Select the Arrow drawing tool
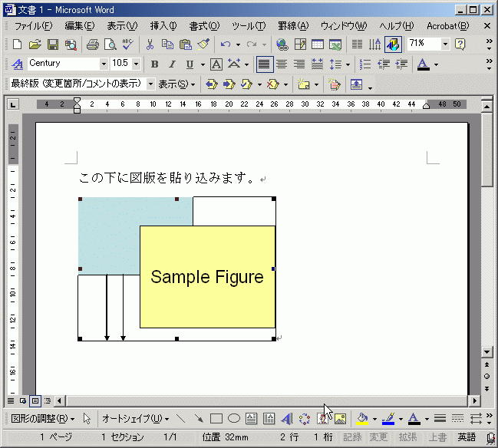Screen dimensions: 498x448 199,419
